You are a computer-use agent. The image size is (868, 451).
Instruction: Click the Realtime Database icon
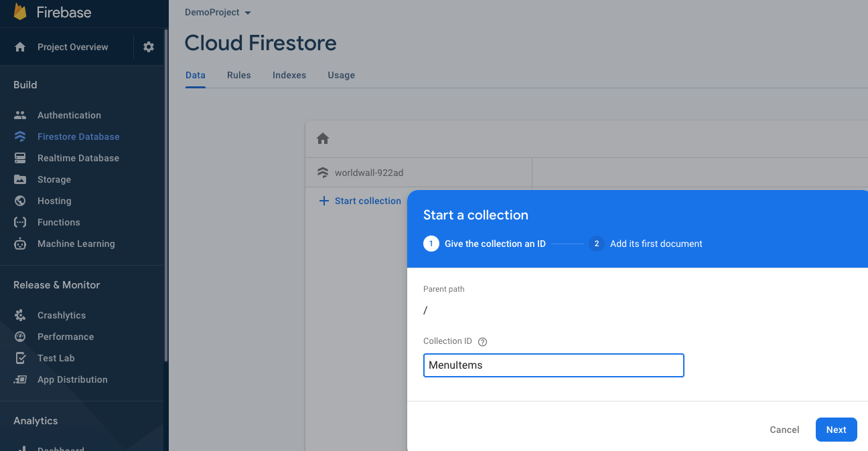[20, 158]
